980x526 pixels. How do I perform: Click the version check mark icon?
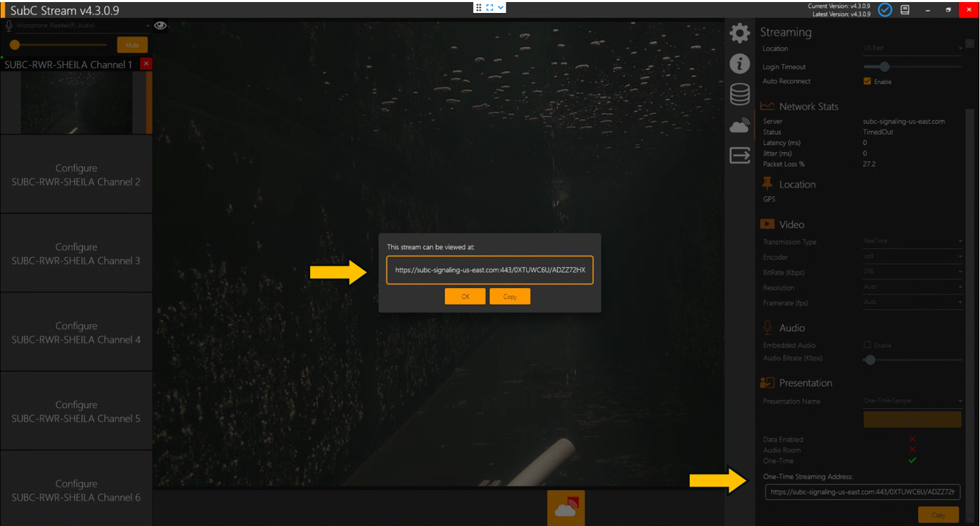[x=885, y=10]
